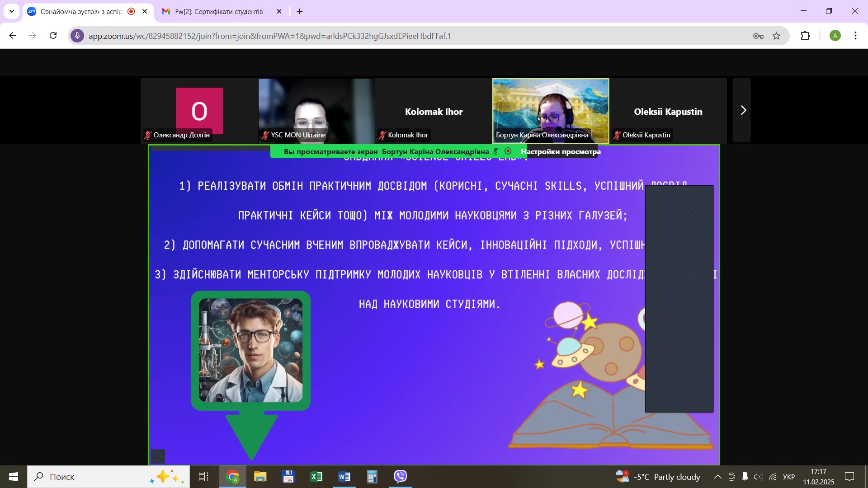Click the Поиск taskbar search box
This screenshot has height=488, width=868.
click(x=108, y=477)
